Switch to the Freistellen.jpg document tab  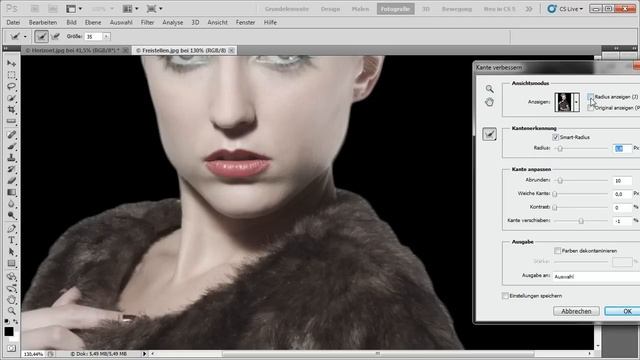[x=181, y=50]
